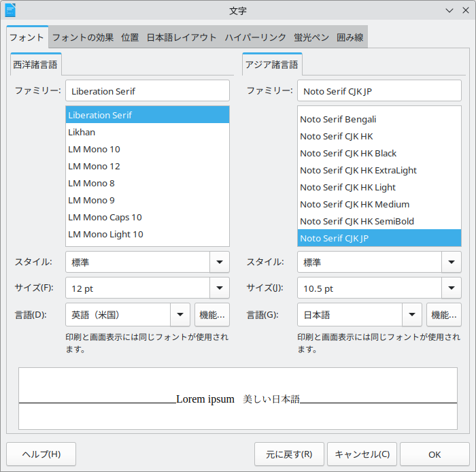Screen dimensions: 476x472
Task: Expand the 言語(G) language dropdown
Action: click(x=412, y=314)
